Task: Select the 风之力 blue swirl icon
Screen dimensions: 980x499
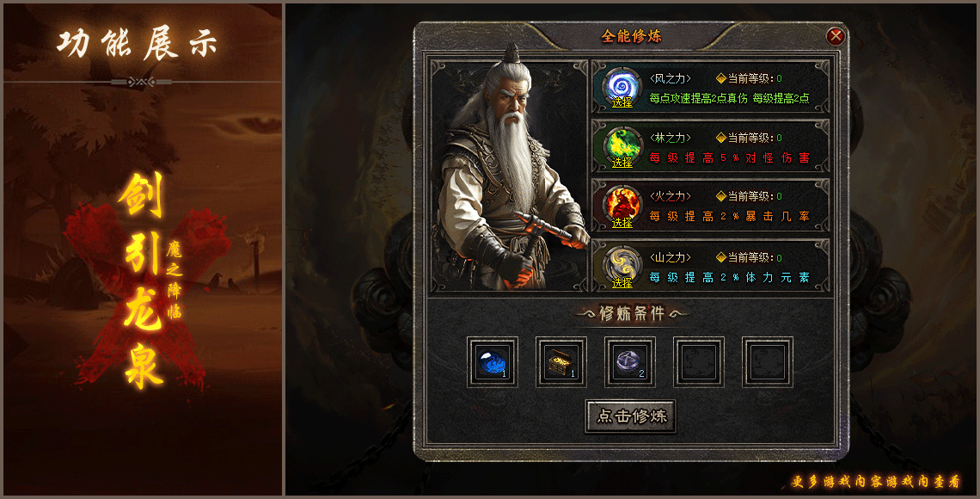Action: click(x=622, y=87)
